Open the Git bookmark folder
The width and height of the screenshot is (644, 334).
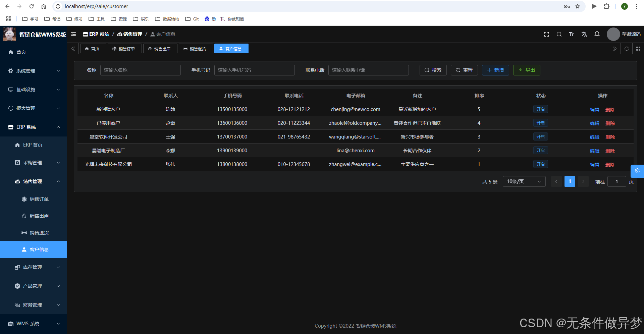coord(192,19)
